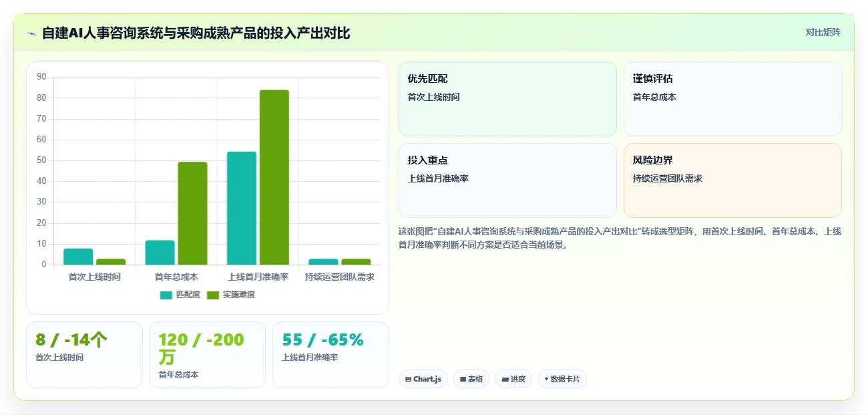Click the 上线首月准确率 x-axis label
Viewport: 868px width, 415px height.
[x=258, y=277]
